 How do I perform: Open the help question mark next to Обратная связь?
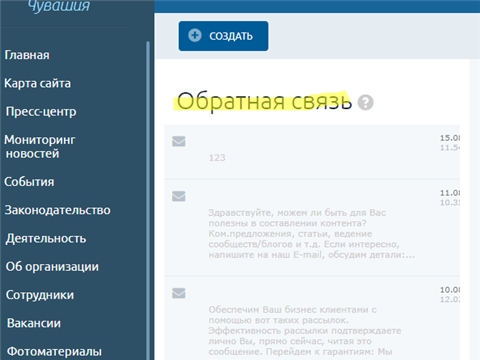tap(365, 102)
